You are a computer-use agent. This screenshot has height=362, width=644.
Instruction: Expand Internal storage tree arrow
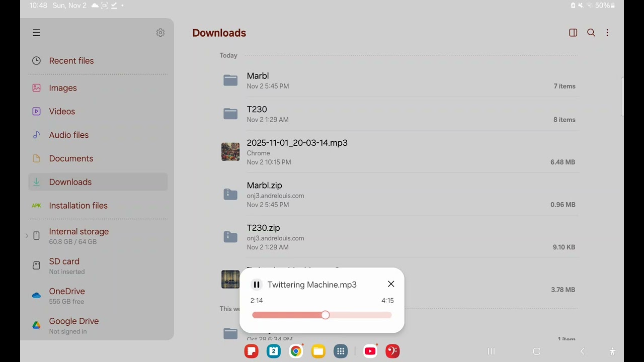tap(27, 236)
